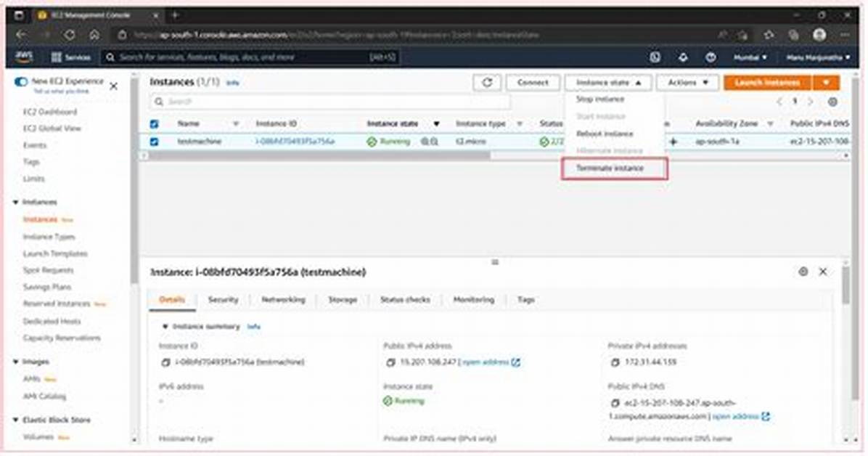Copy the public IPv4 DNS name

point(615,404)
